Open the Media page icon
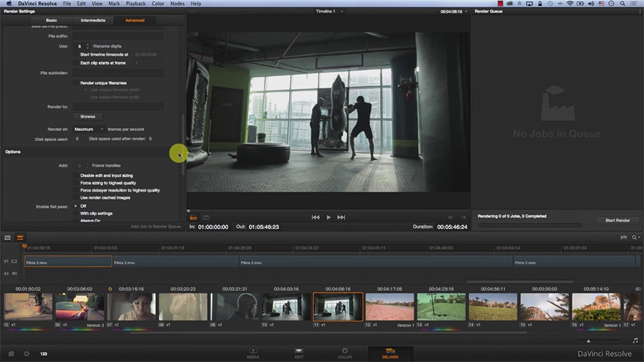 tap(253, 352)
